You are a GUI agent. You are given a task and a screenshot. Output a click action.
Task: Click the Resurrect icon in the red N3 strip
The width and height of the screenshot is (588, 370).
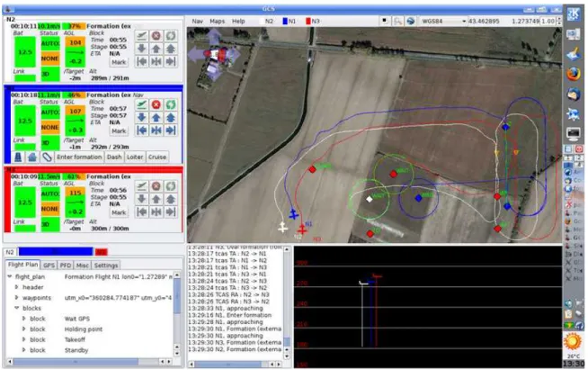click(171, 186)
